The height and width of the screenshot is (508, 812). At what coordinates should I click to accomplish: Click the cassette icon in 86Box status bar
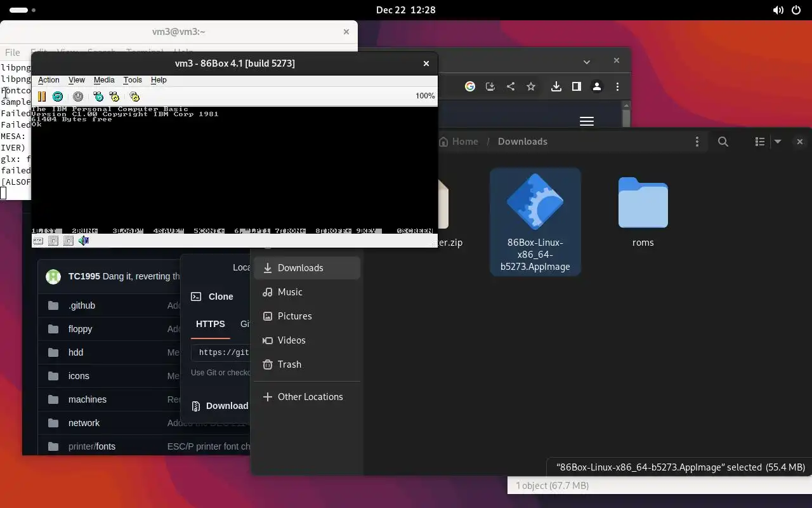[38, 241]
